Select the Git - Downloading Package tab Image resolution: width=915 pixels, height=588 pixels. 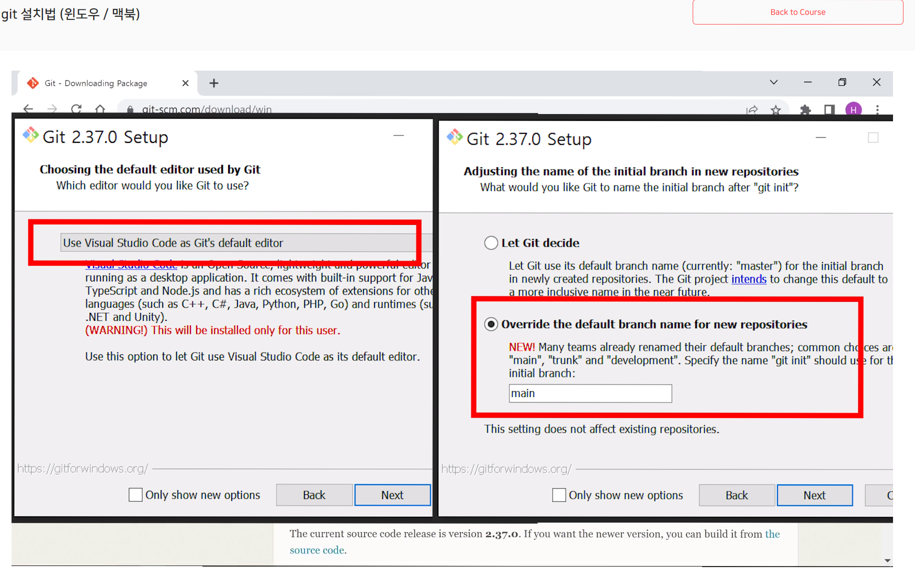[107, 83]
